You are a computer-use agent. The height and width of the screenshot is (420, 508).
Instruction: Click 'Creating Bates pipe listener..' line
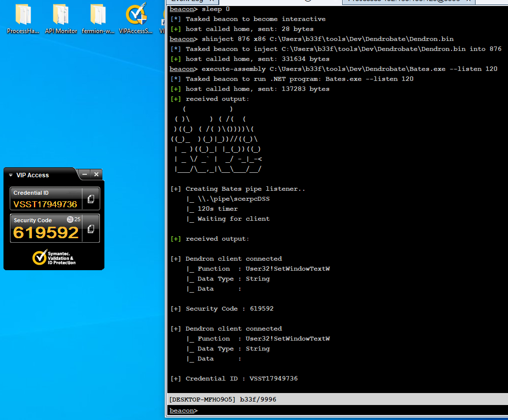pos(238,189)
